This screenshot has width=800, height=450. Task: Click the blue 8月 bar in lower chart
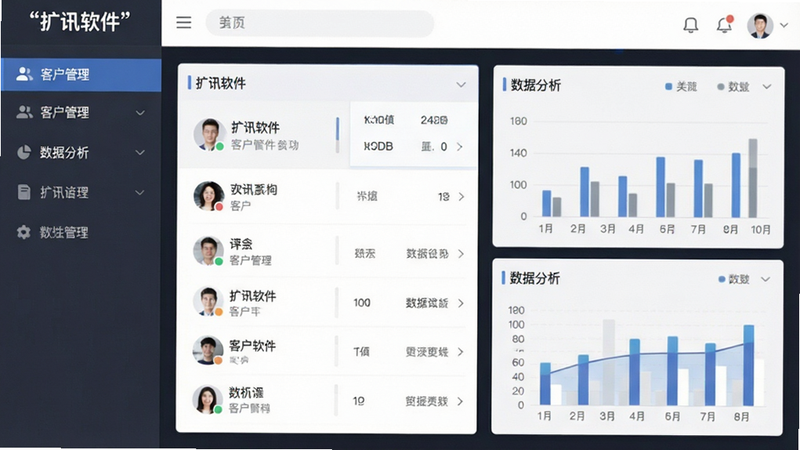click(748, 365)
